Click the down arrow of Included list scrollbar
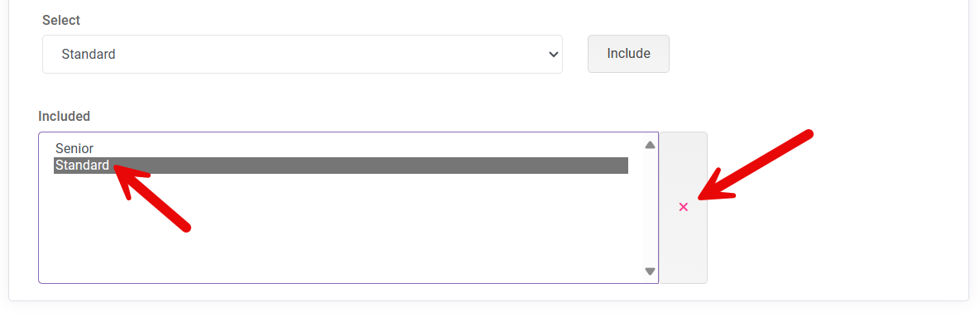This screenshot has height=317, width=980. tap(650, 271)
